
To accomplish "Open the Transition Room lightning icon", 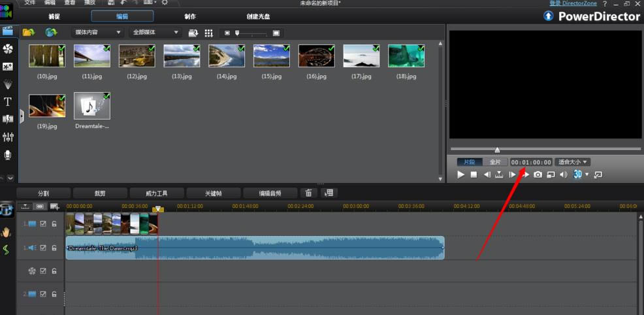I will (8, 119).
